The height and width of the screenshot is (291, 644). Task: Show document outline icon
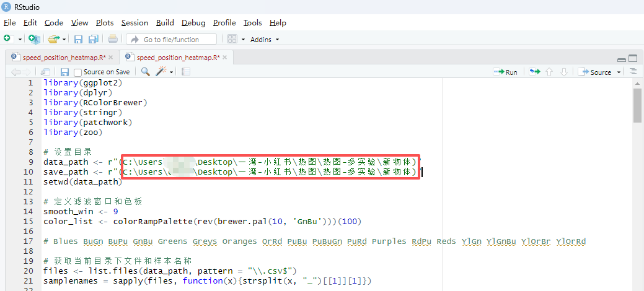tap(633, 72)
